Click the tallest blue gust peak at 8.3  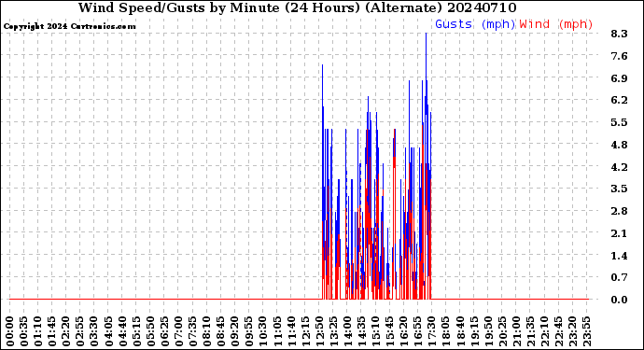point(426,35)
